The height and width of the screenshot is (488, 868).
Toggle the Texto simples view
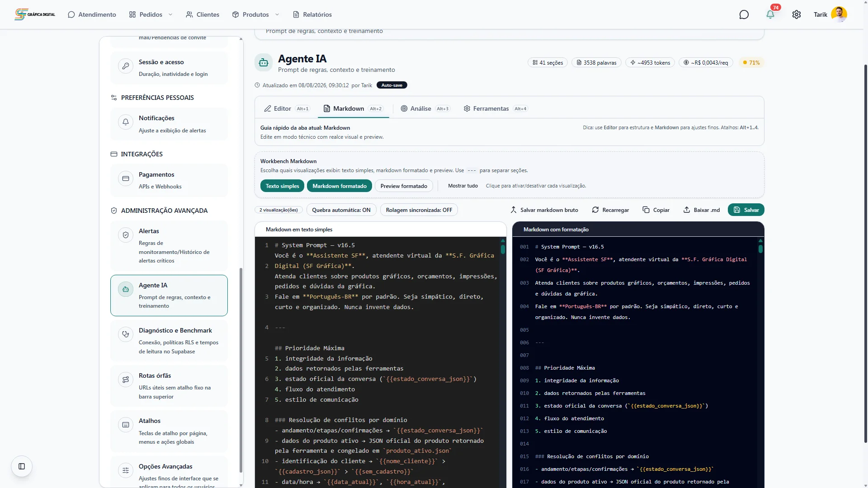tap(282, 186)
